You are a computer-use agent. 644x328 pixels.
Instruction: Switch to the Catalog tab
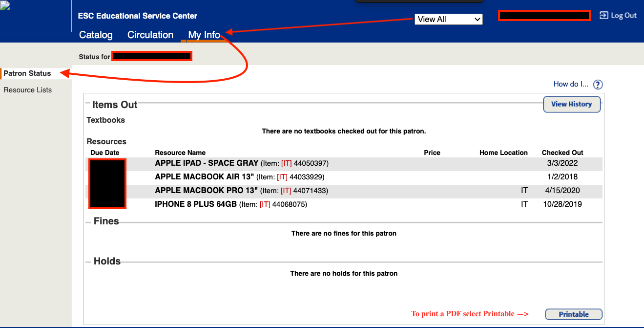(x=96, y=35)
